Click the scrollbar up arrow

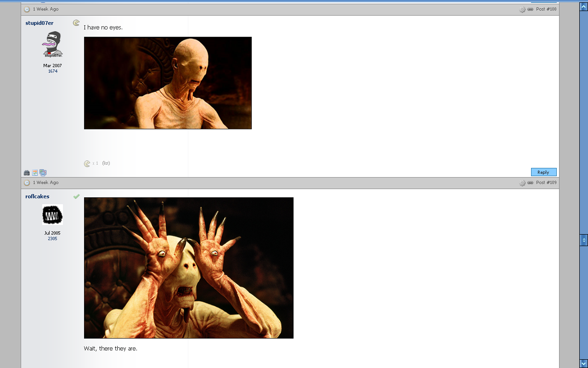pyautogui.click(x=583, y=7)
